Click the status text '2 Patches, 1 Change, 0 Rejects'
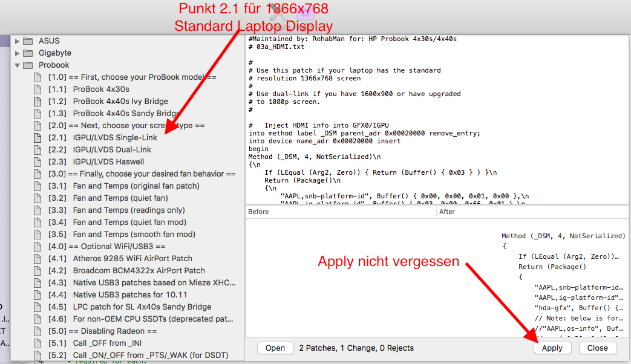631x364 pixels. pyautogui.click(x=356, y=348)
